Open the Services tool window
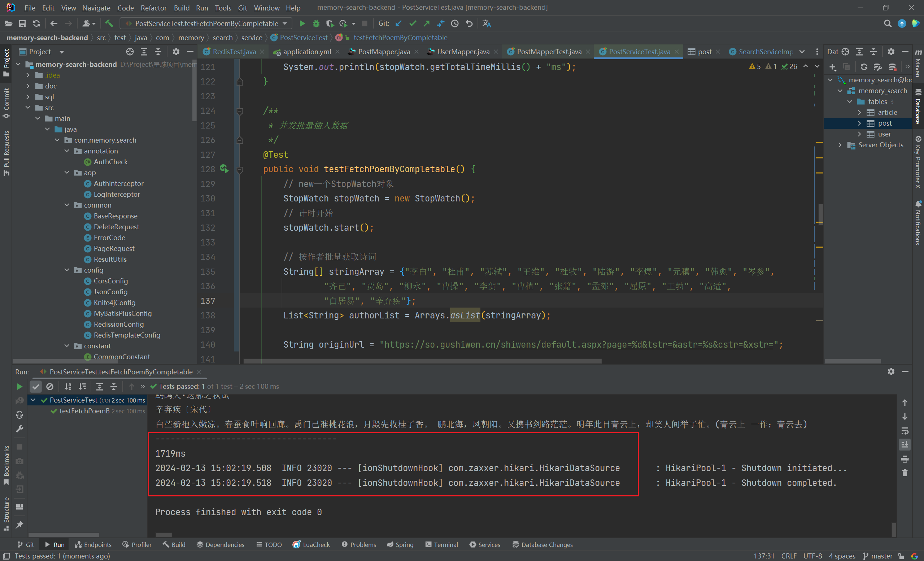Screen dimensions: 924x561 pyautogui.click(x=484, y=544)
